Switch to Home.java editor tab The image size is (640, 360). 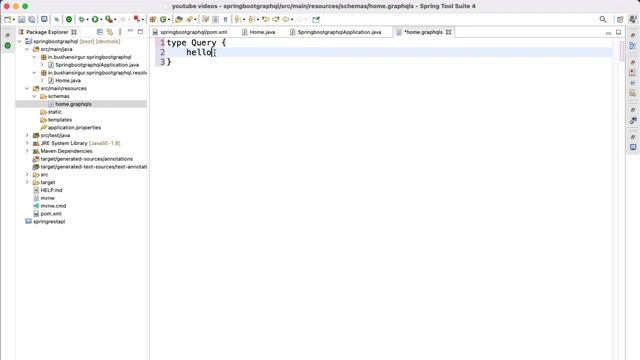[x=259, y=32]
